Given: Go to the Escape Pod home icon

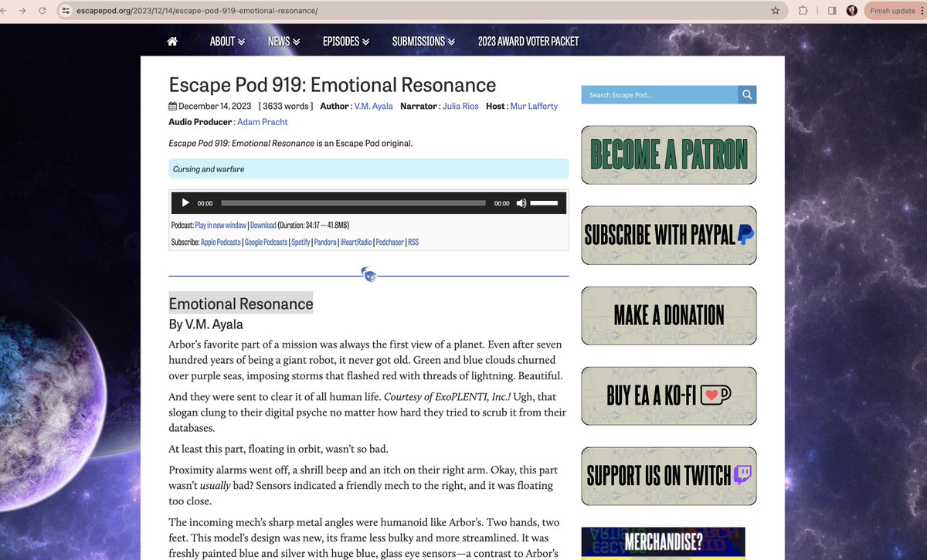Looking at the screenshot, I should coord(172,41).
